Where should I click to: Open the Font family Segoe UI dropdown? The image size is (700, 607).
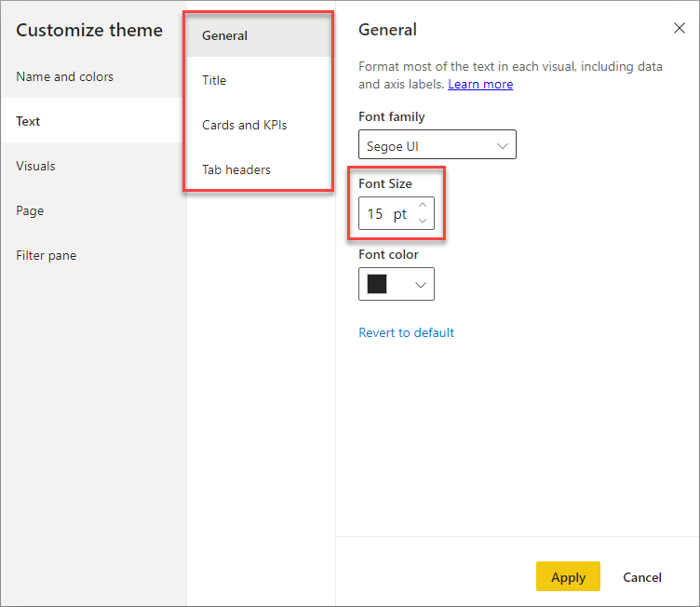tap(437, 144)
